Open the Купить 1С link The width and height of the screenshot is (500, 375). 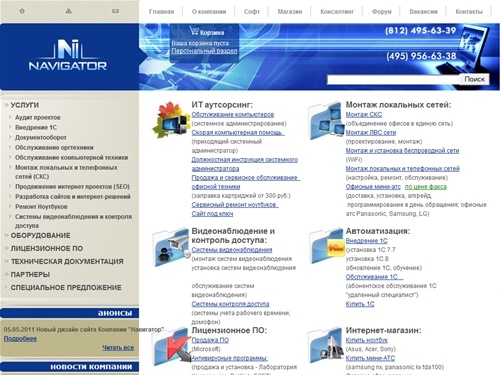tap(360, 304)
